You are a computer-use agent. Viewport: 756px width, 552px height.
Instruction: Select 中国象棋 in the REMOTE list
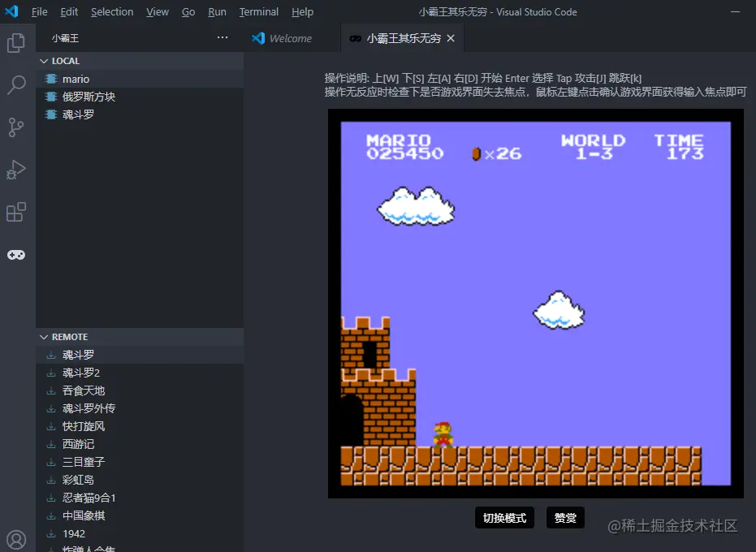click(x=140, y=515)
